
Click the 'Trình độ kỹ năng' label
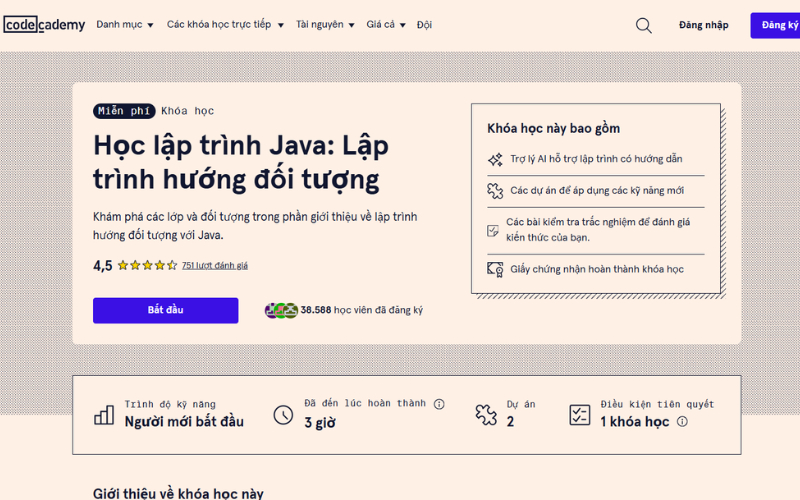tap(170, 404)
